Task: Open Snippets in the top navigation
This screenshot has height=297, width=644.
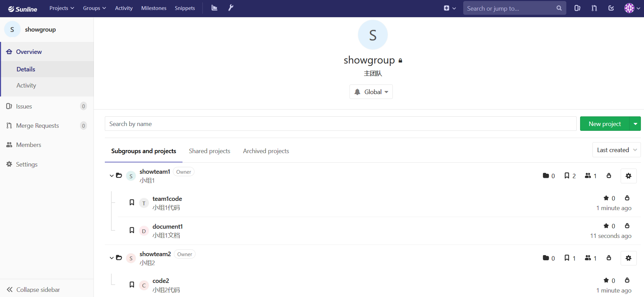Action: click(x=185, y=8)
